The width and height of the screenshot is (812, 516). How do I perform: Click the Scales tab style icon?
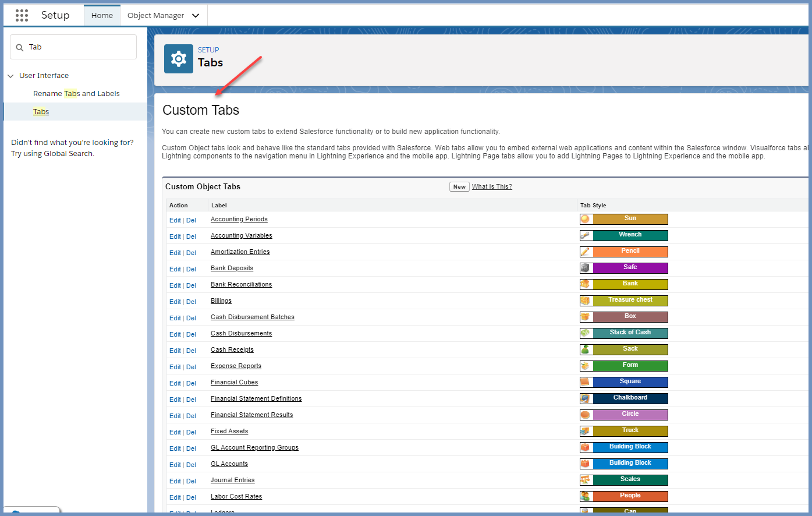(x=586, y=480)
